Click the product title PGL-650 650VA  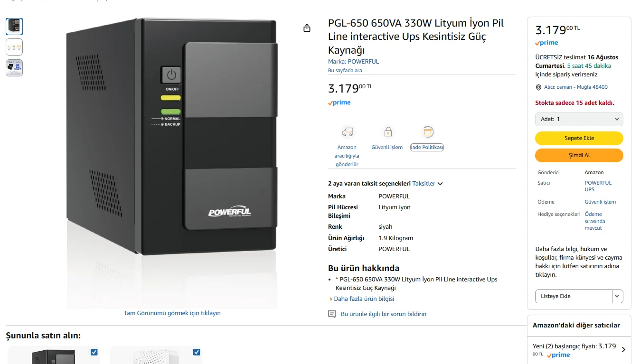click(416, 37)
